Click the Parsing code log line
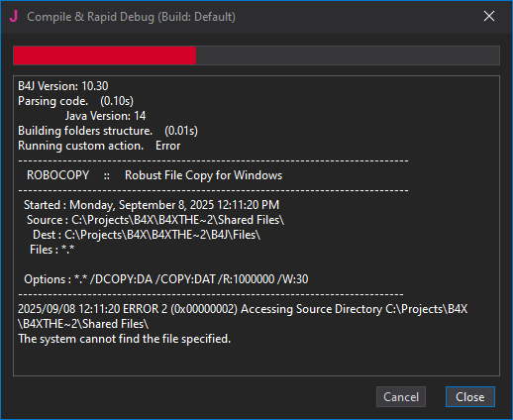This screenshot has height=420, width=513. pos(75,101)
